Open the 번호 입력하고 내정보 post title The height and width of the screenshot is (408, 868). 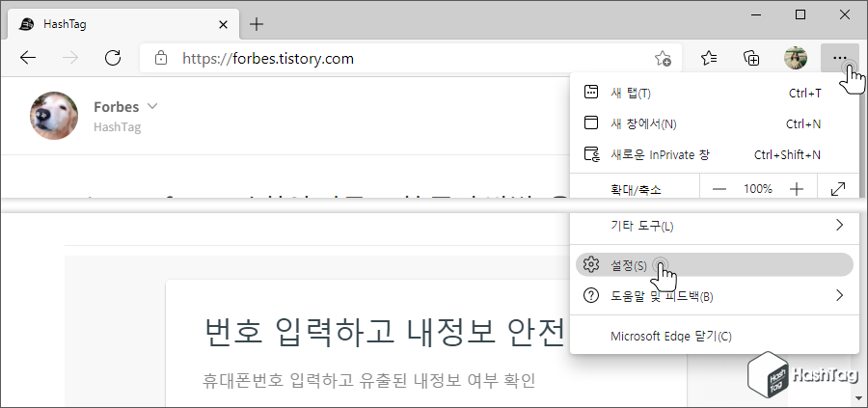click(385, 331)
